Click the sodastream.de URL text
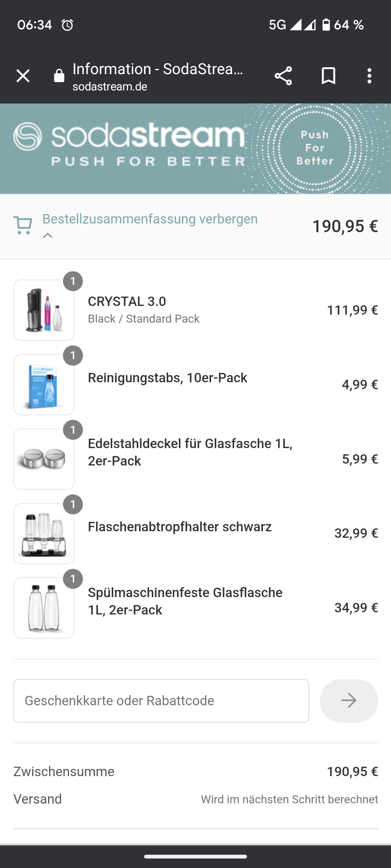Image resolution: width=391 pixels, height=868 pixels. click(x=110, y=87)
